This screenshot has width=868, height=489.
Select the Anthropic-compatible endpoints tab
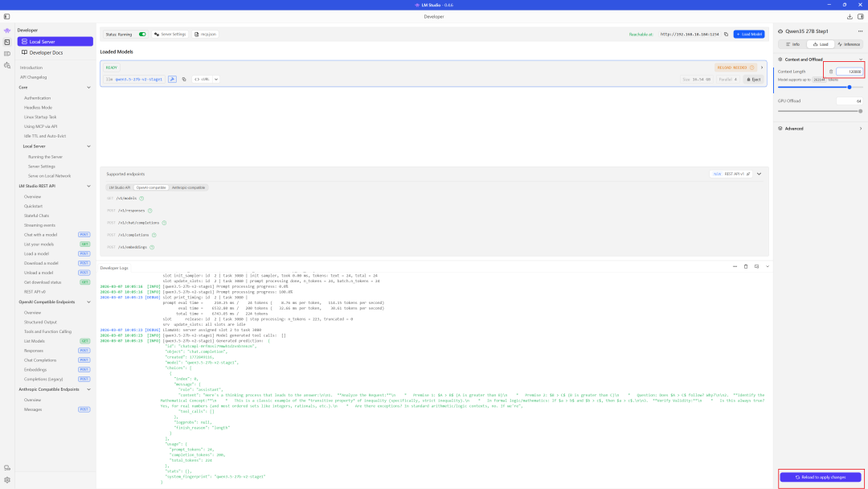coord(187,187)
